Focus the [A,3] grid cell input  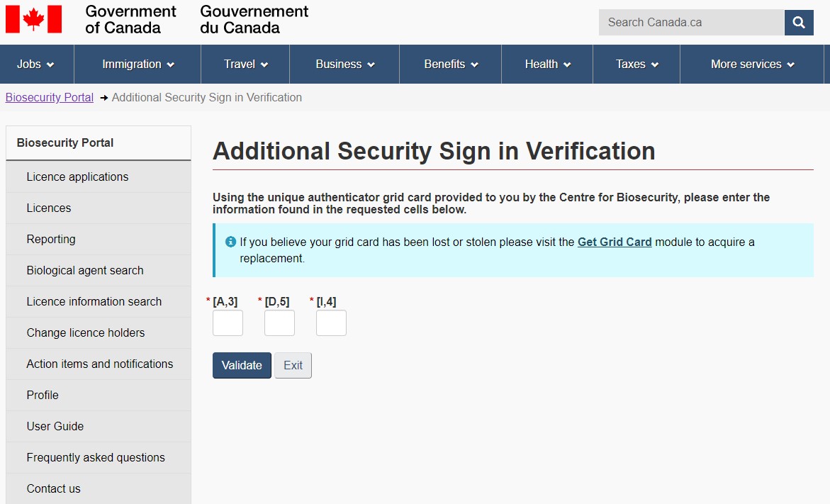(228, 323)
